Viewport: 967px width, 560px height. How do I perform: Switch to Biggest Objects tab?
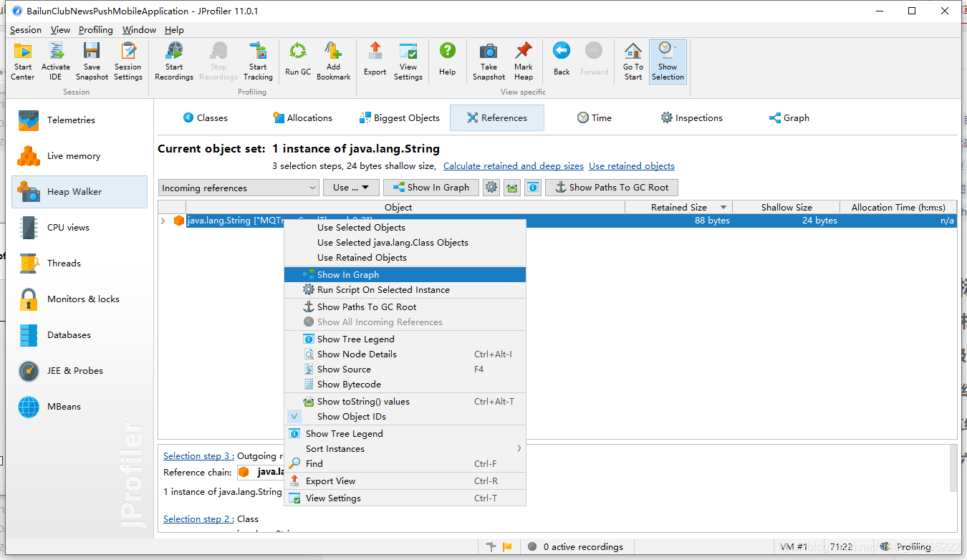pyautogui.click(x=400, y=118)
